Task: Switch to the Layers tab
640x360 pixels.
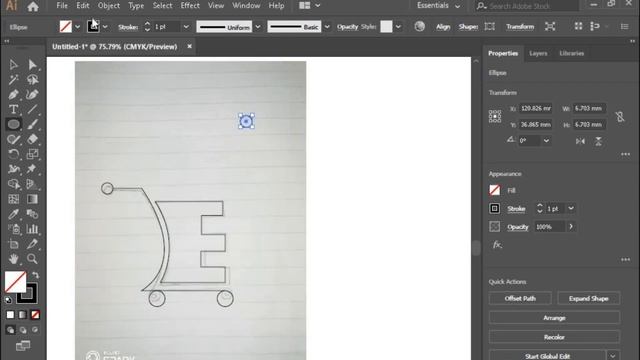Action: [x=538, y=53]
